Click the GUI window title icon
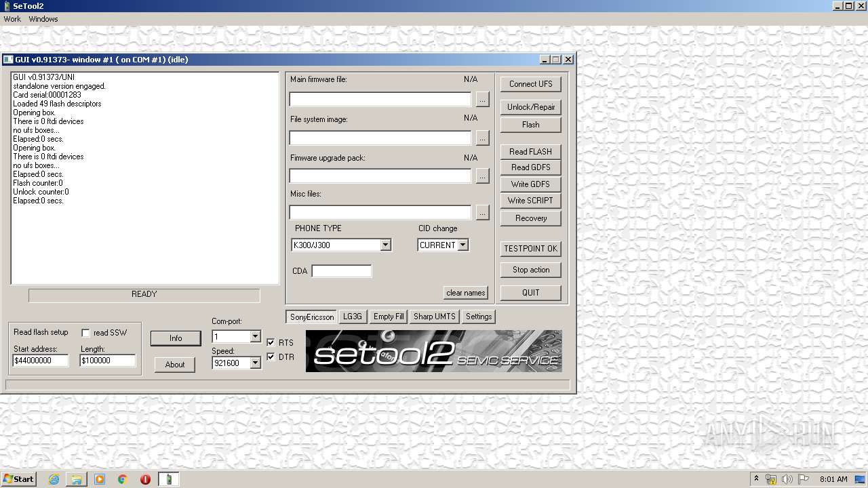 coord(8,60)
